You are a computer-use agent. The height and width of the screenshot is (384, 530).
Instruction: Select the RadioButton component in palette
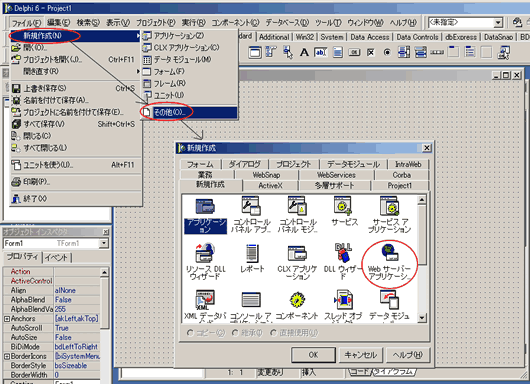pyautogui.click(x=387, y=52)
